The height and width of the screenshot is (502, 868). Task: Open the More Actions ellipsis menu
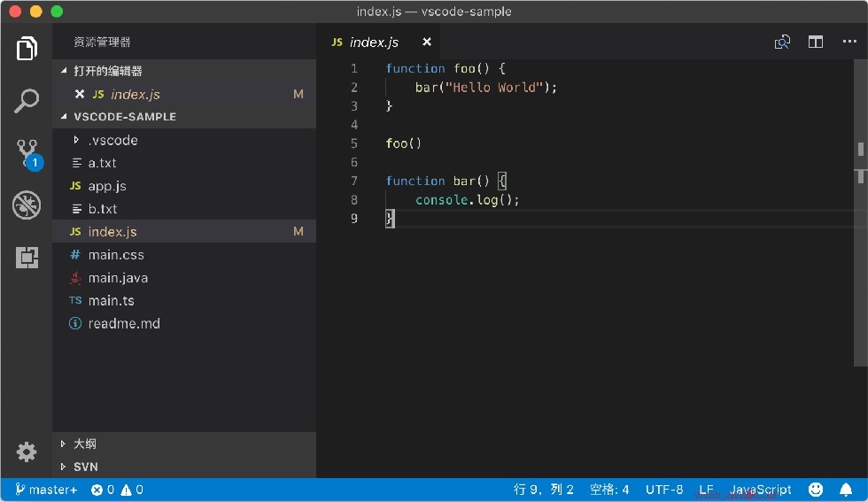pos(849,42)
